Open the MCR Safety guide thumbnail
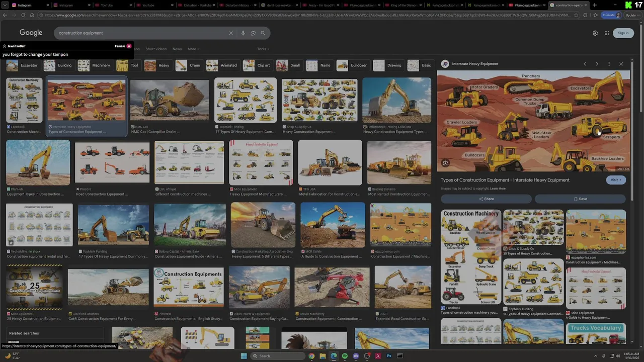Screen dimensions: 644x362 [x=333, y=225]
